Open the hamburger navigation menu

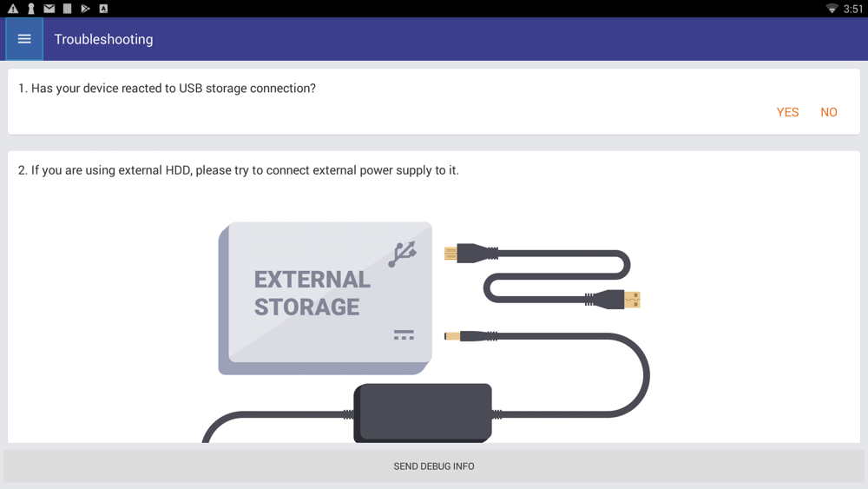click(24, 39)
